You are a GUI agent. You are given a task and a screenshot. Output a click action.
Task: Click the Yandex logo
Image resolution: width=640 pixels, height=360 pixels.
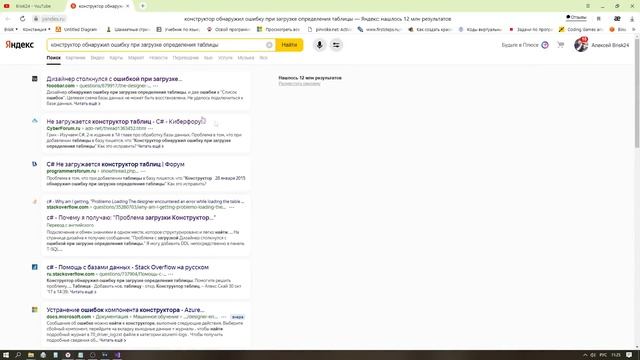pos(19,45)
